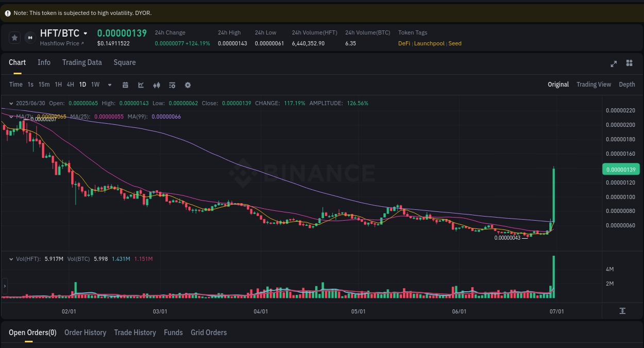Select the 1W timeframe
This screenshot has width=644, height=348.
pos(95,85)
